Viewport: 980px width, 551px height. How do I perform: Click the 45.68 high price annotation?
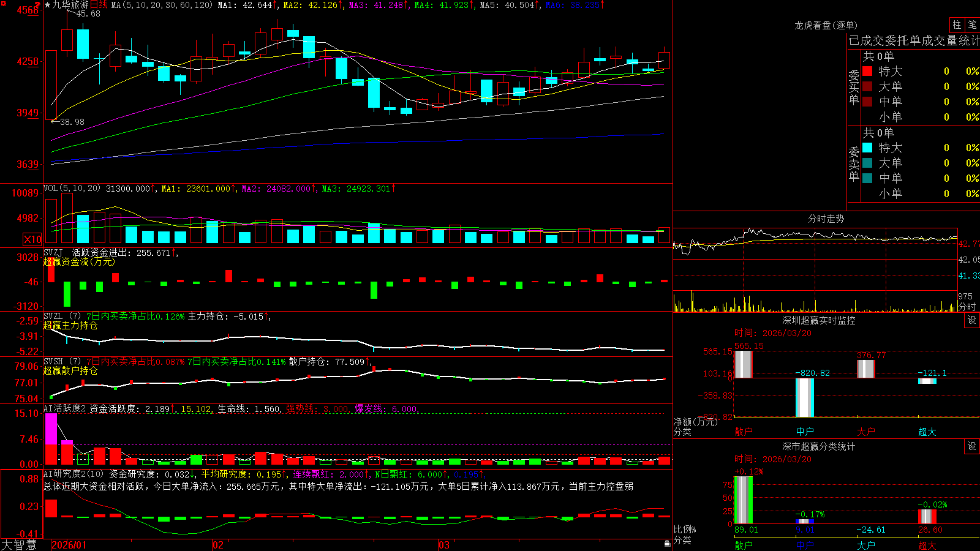click(x=88, y=14)
